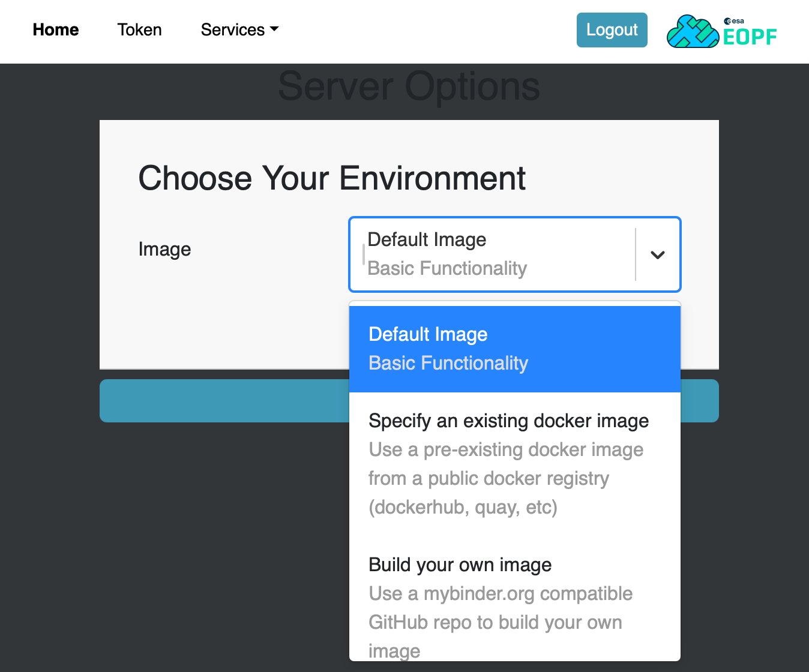Go to the Home menu item
809x672 pixels.
tap(55, 29)
